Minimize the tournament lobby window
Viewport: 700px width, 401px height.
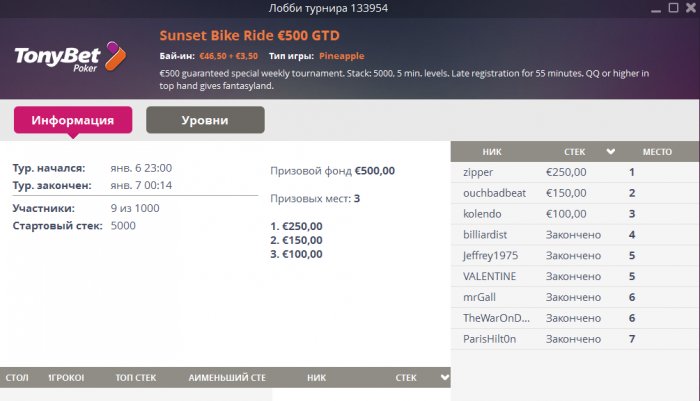[x=656, y=9]
